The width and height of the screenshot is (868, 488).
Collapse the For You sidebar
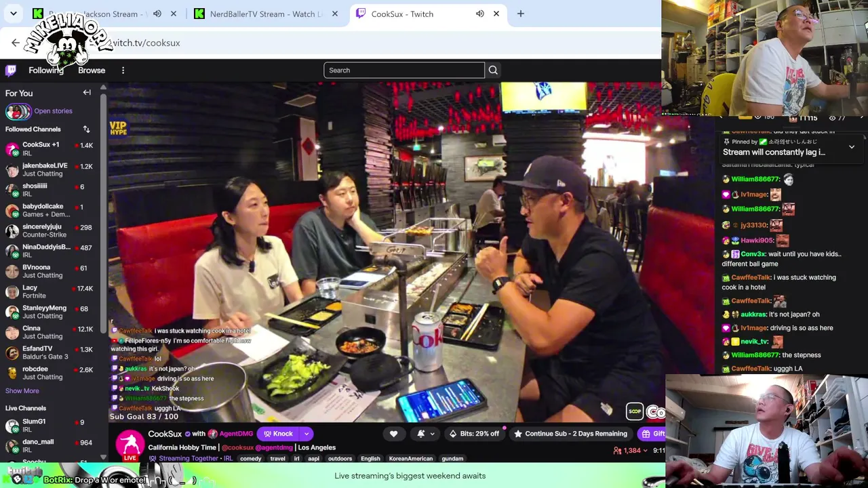[87, 93]
